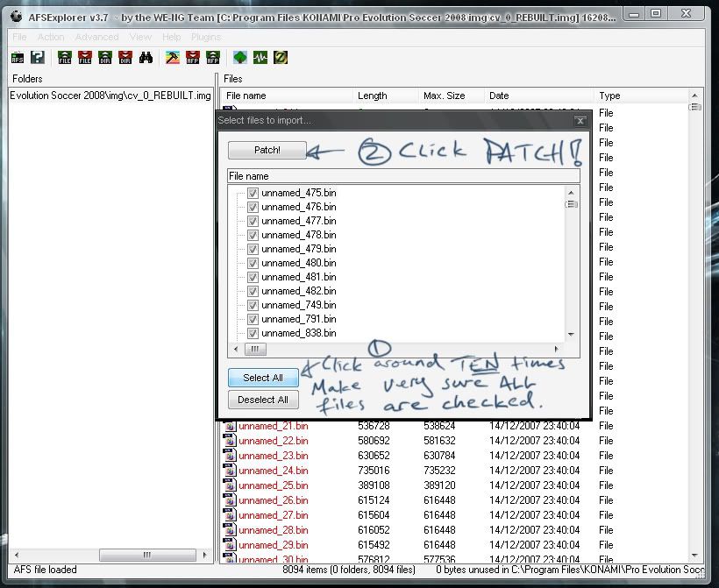Click the green FILE toolbar icon

point(65,57)
